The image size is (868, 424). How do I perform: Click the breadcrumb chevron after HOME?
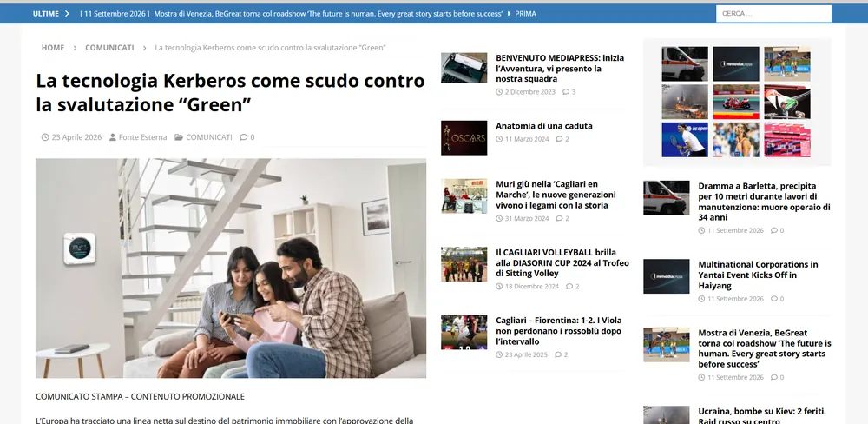(75, 48)
